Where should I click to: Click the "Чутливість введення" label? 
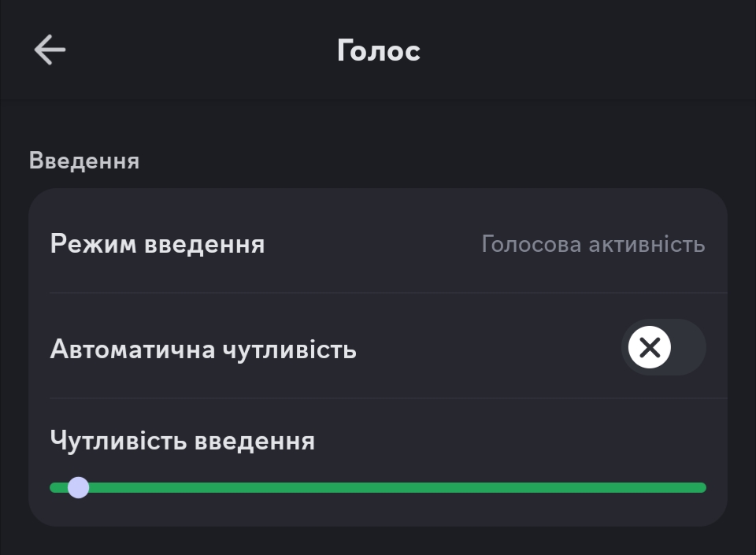tap(182, 440)
